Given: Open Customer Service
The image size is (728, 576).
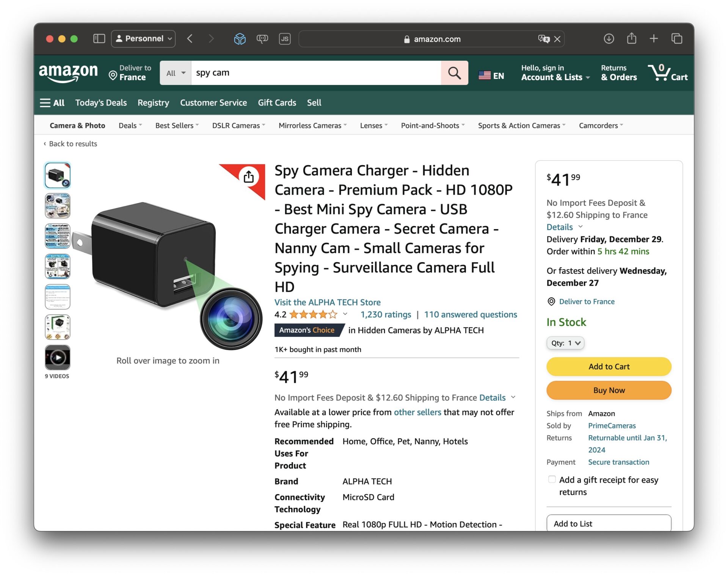Looking at the screenshot, I should point(213,103).
